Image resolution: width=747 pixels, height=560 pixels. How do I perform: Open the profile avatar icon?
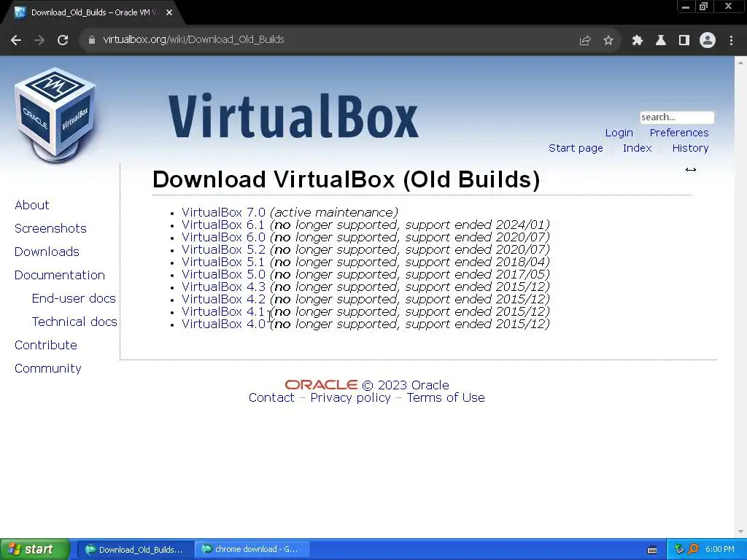[x=708, y=40]
